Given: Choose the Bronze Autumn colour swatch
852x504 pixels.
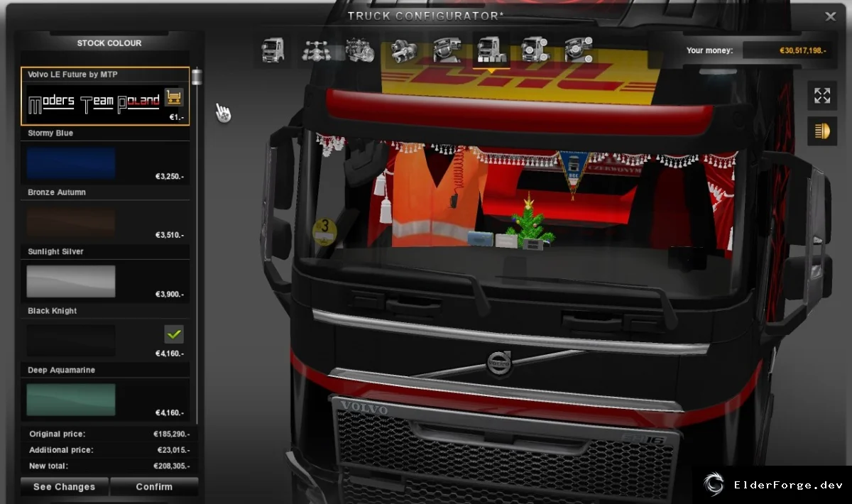Looking at the screenshot, I should (x=71, y=222).
